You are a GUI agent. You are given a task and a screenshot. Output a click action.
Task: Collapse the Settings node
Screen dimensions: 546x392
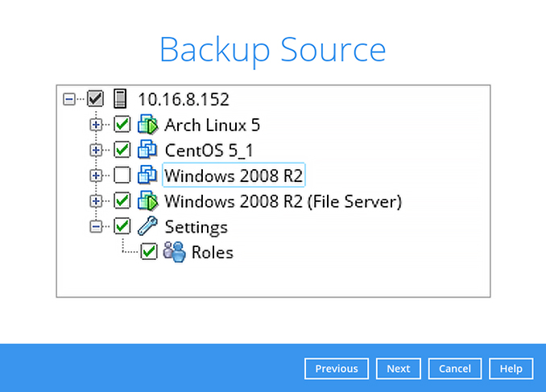pyautogui.click(x=96, y=227)
